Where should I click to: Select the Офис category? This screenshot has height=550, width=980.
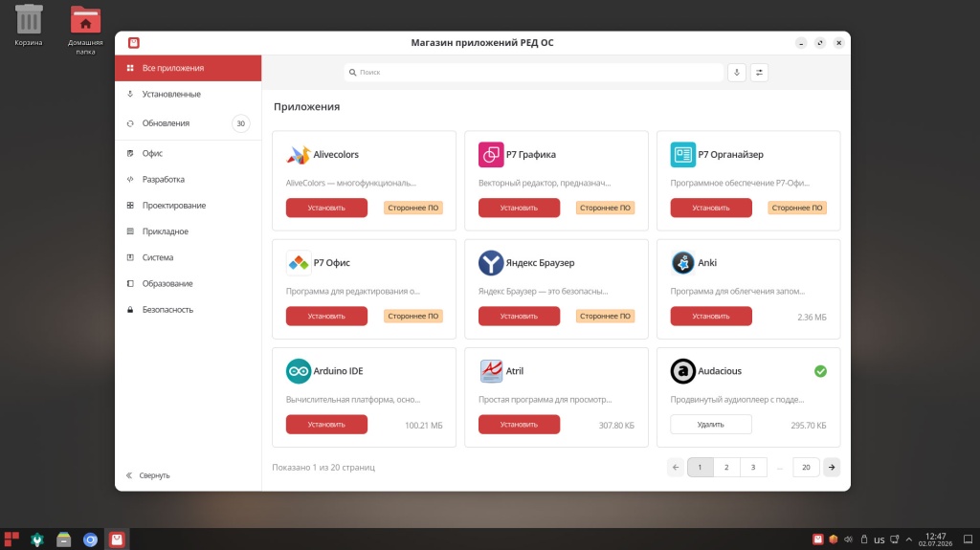189,153
